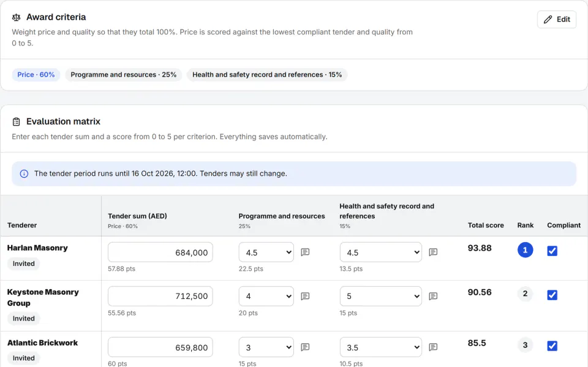Image resolution: width=588 pixels, height=367 pixels.
Task: Click the Programme and resources · 25% chip
Action: click(123, 75)
